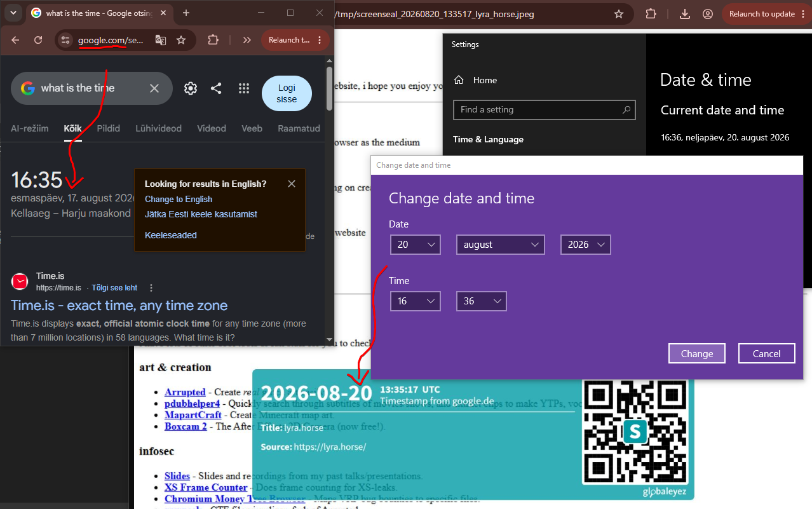Bookmark the screenseal jpeg page with the star

click(618, 14)
